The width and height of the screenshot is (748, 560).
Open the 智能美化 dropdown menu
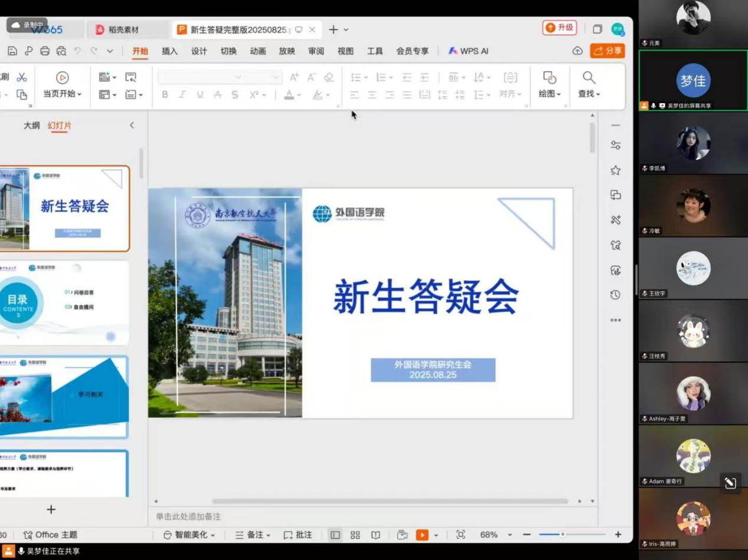tap(189, 535)
